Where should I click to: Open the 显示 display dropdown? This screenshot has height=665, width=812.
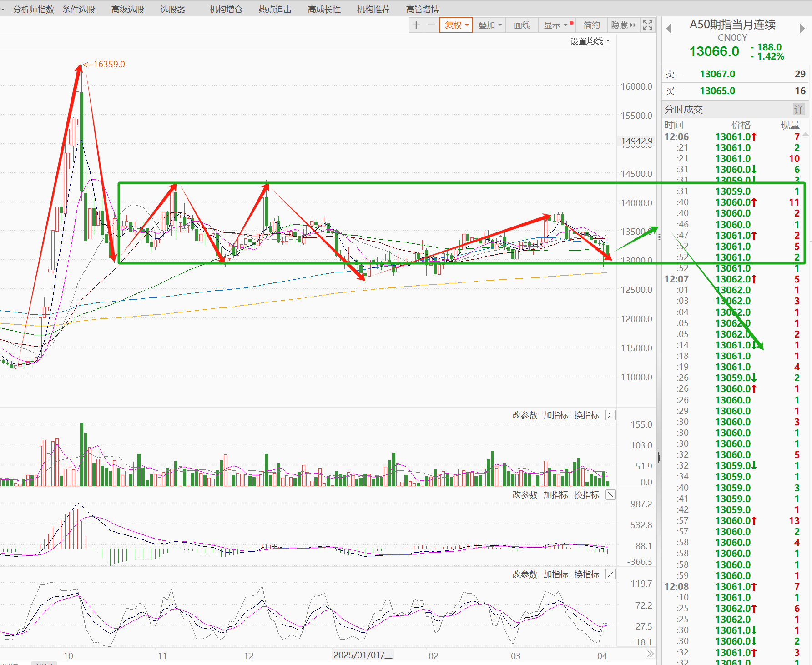pyautogui.click(x=558, y=25)
